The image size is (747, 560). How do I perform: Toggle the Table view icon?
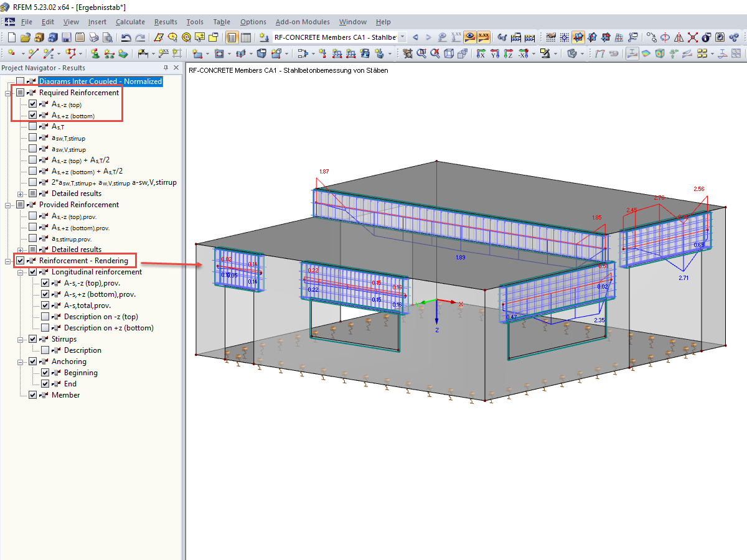(246, 37)
